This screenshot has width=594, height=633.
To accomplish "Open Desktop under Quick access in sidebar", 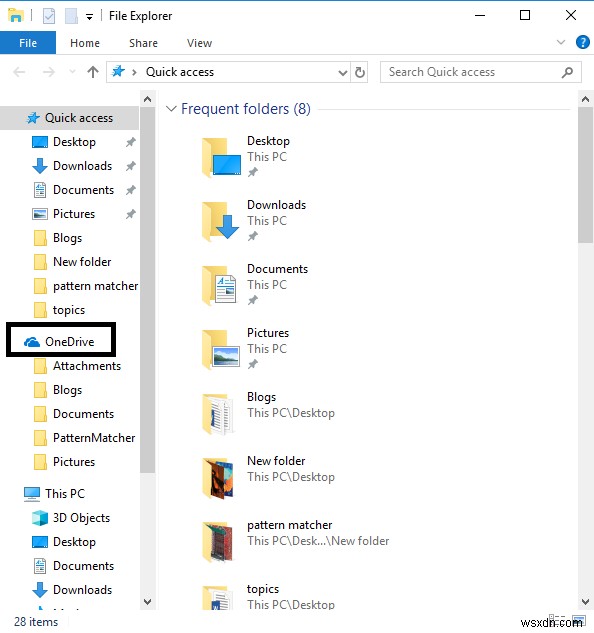I will tap(74, 142).
